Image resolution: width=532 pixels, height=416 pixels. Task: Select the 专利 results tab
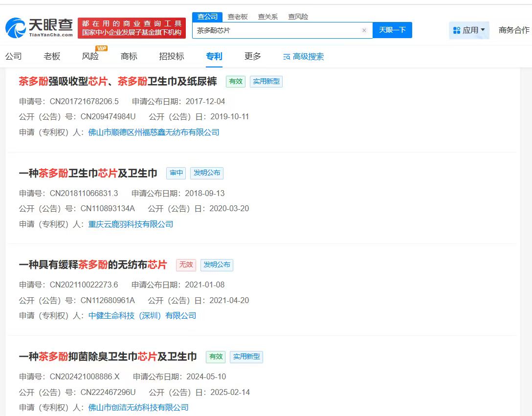point(214,56)
